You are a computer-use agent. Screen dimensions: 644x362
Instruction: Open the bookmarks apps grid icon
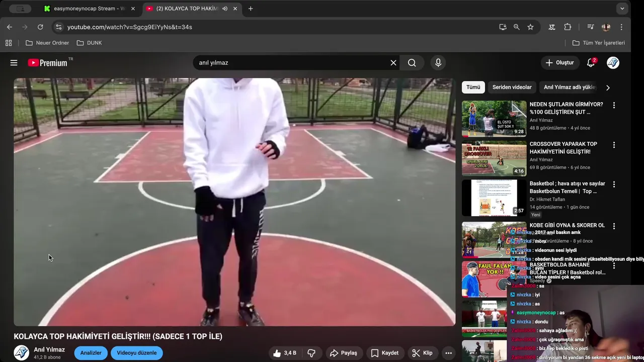[9, 43]
